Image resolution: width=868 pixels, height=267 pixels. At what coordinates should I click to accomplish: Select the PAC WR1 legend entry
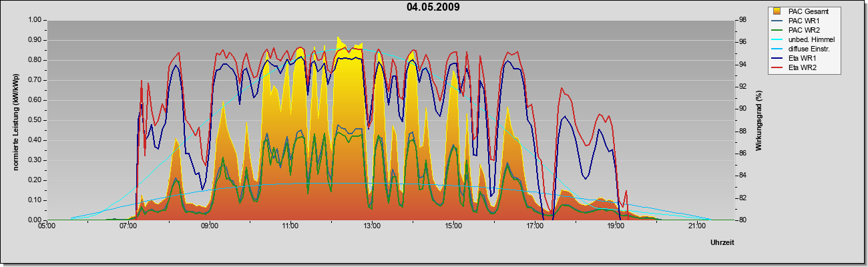click(x=804, y=21)
